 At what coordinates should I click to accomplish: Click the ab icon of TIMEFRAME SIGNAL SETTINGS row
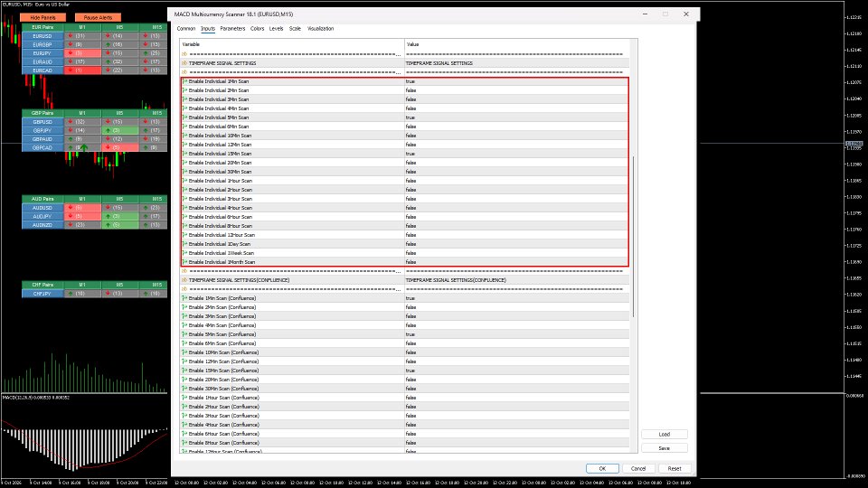coord(184,63)
